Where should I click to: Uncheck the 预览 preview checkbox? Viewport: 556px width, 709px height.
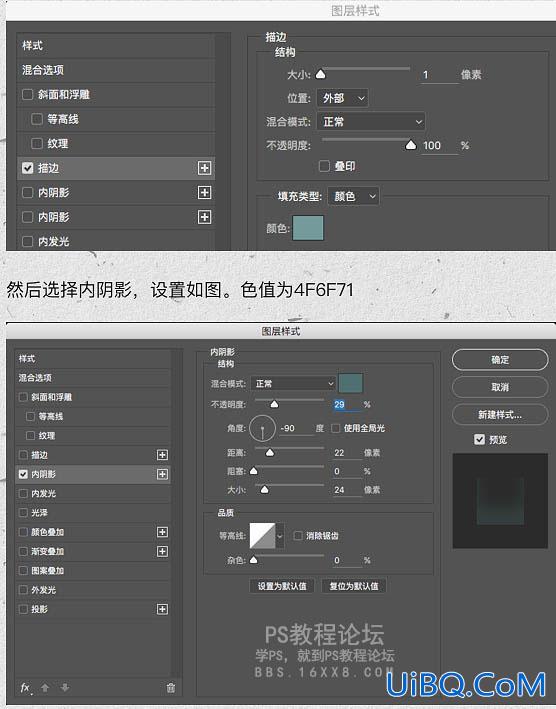[480, 440]
